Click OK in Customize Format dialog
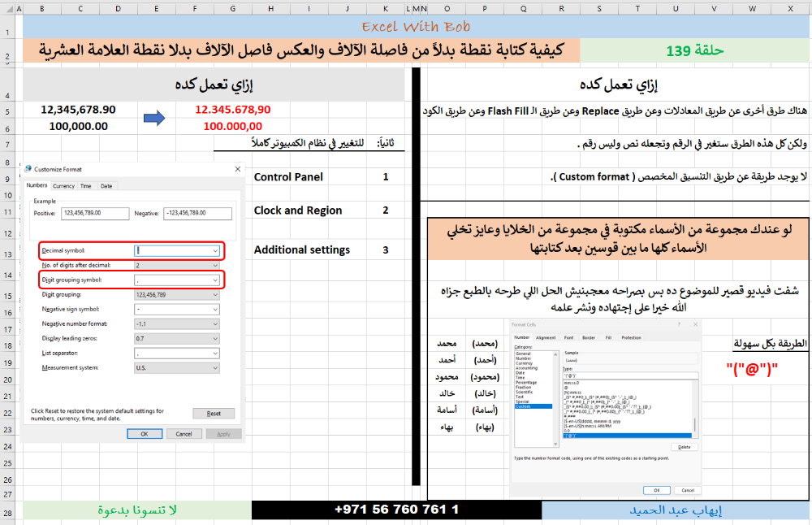This screenshot has width=812, height=525. [145, 434]
